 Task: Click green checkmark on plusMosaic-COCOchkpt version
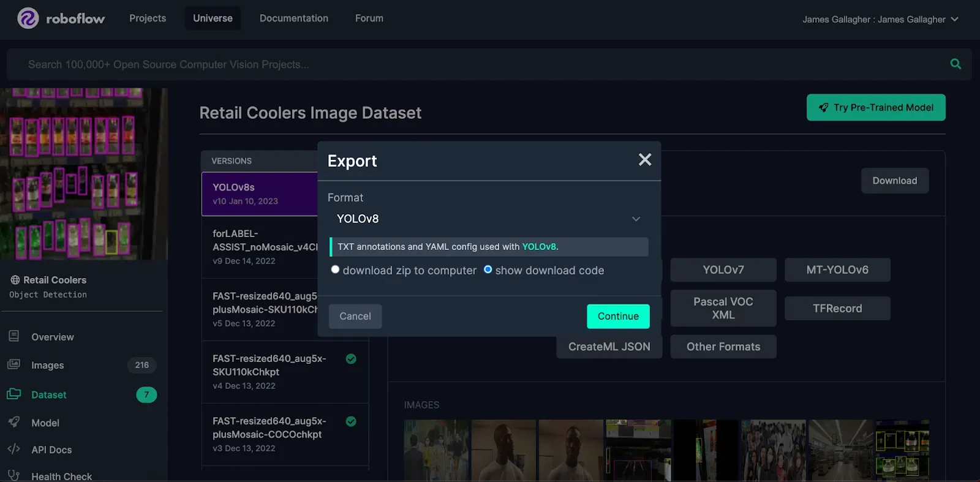click(x=351, y=421)
